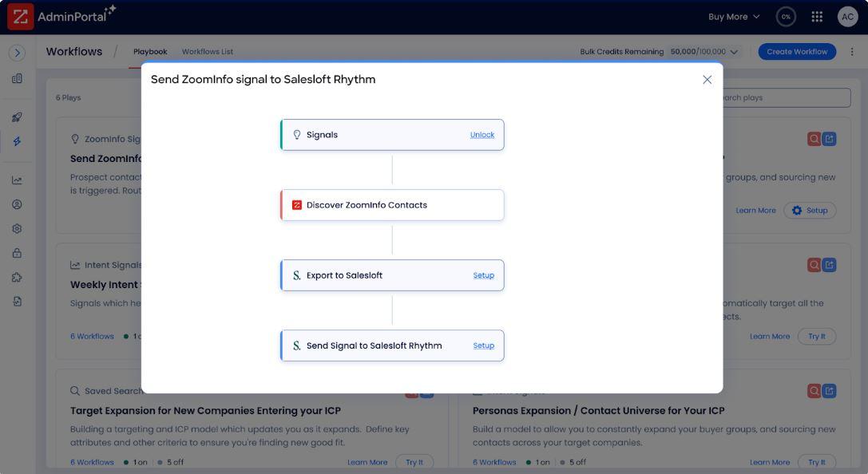The image size is (868, 474).
Task: Click the Saved Search magnifier icon
Action: coord(75,391)
